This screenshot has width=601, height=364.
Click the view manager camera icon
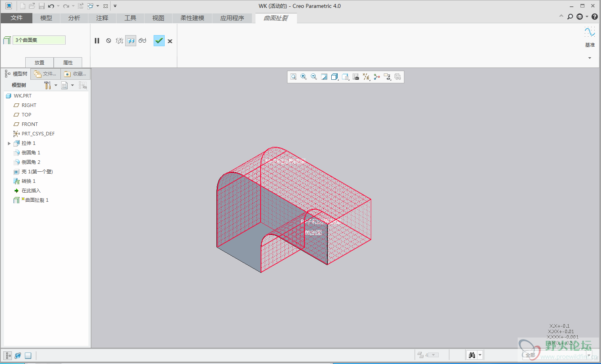(x=356, y=77)
